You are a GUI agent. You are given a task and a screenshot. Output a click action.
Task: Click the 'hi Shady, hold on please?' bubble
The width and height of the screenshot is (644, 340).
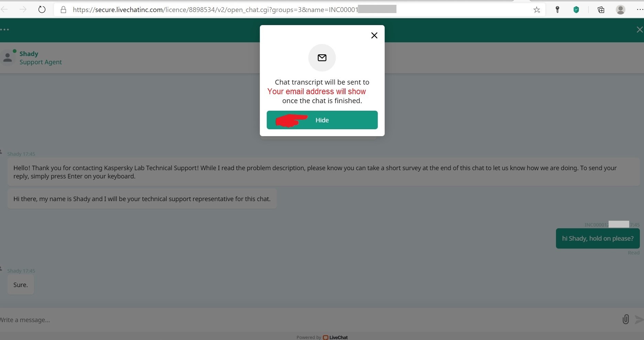598,238
